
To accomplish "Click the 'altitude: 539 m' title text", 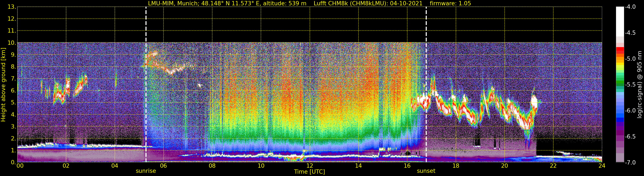I will pyautogui.click(x=285, y=3).
